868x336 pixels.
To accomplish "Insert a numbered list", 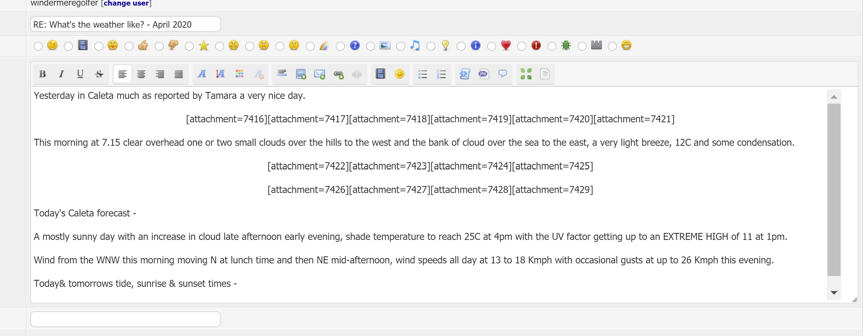I will point(441,74).
